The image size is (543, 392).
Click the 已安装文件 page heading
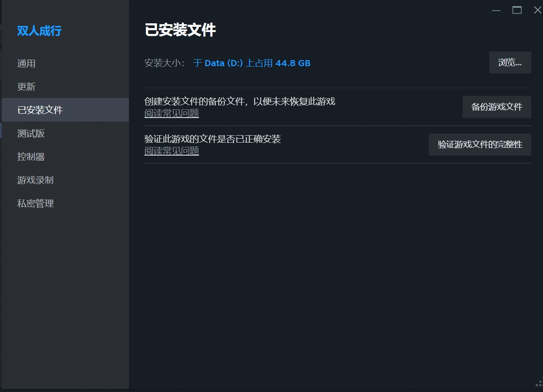[180, 31]
